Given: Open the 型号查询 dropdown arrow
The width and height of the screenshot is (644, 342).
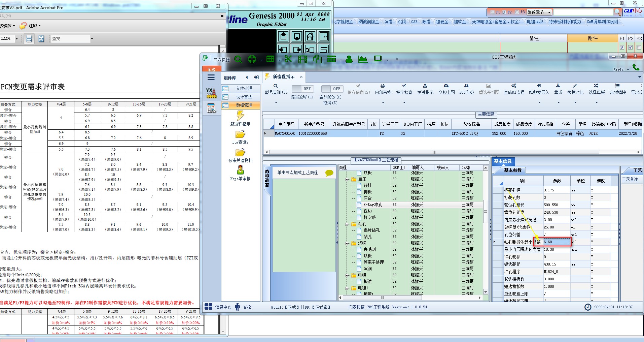Looking at the screenshot, I should (276, 102).
